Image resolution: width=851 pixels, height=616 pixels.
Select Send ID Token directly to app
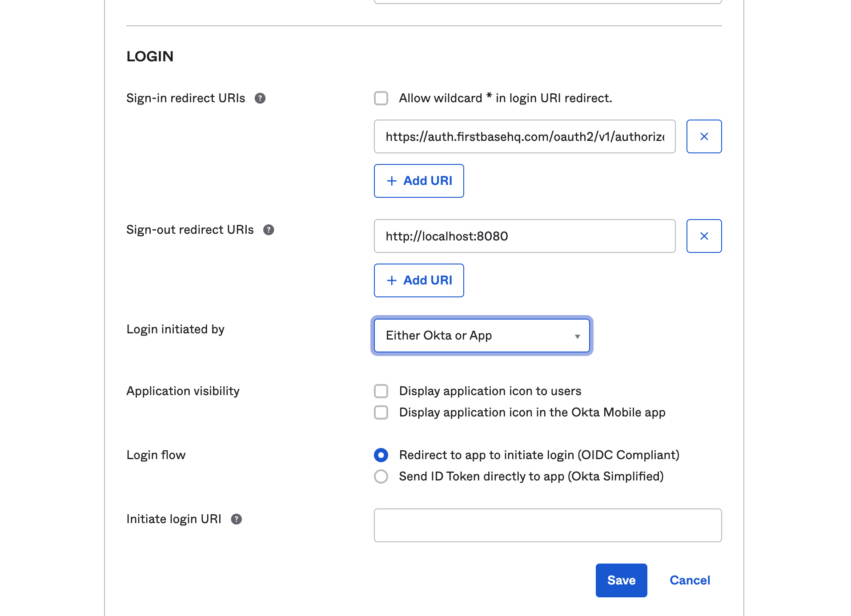[x=381, y=476]
